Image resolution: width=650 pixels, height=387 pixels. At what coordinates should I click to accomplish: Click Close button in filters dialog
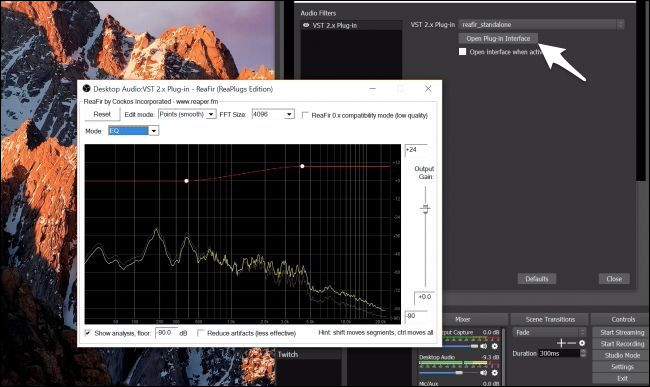614,279
